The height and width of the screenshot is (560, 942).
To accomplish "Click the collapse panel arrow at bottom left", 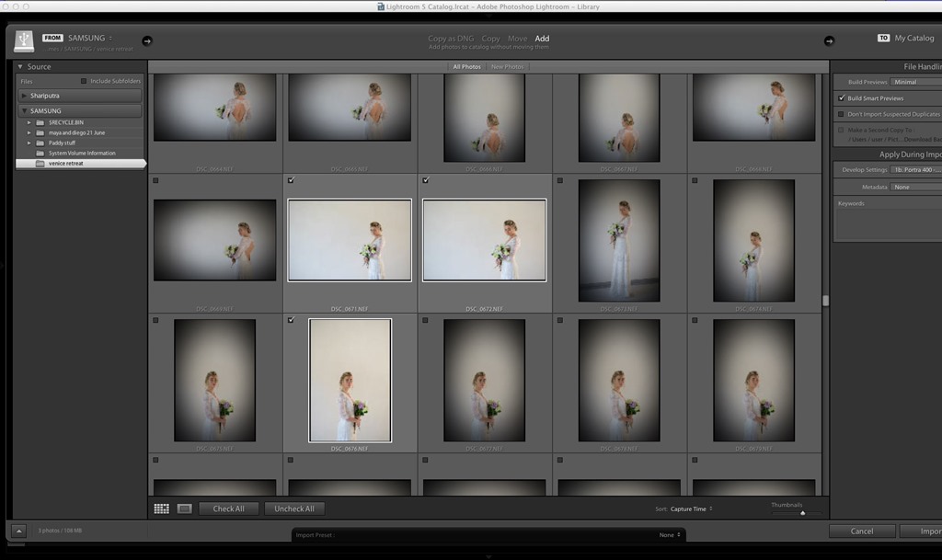I will [18, 531].
